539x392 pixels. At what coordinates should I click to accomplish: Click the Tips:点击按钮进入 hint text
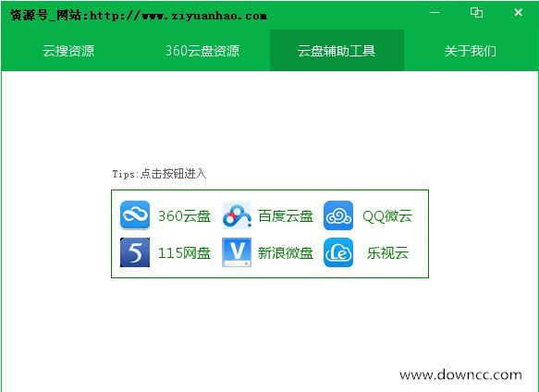click(x=159, y=174)
